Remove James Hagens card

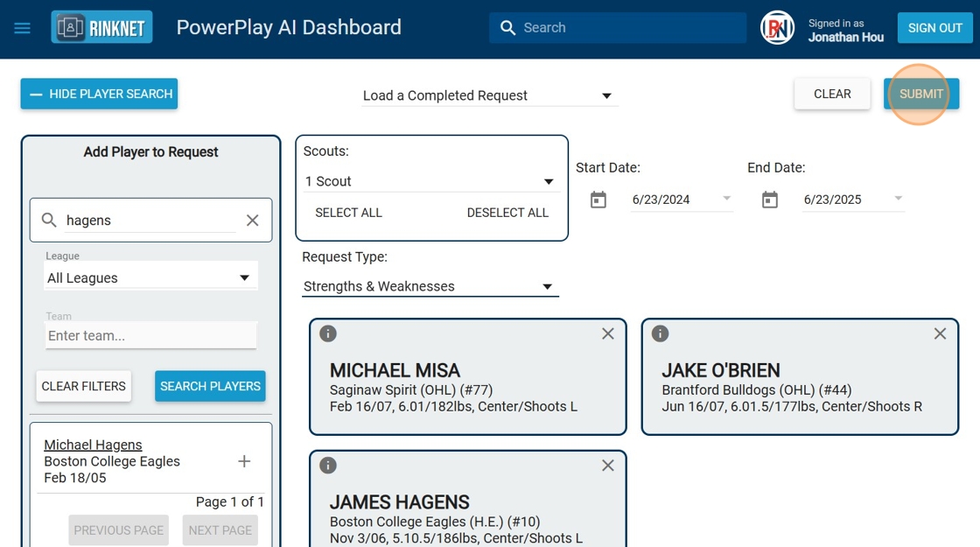[x=608, y=466]
